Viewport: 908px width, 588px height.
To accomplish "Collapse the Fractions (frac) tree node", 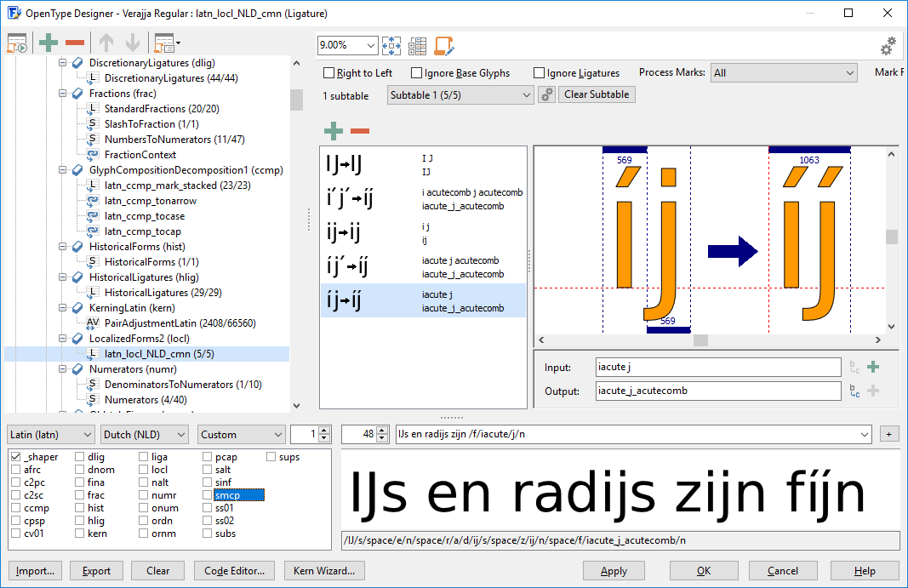I will (x=62, y=94).
